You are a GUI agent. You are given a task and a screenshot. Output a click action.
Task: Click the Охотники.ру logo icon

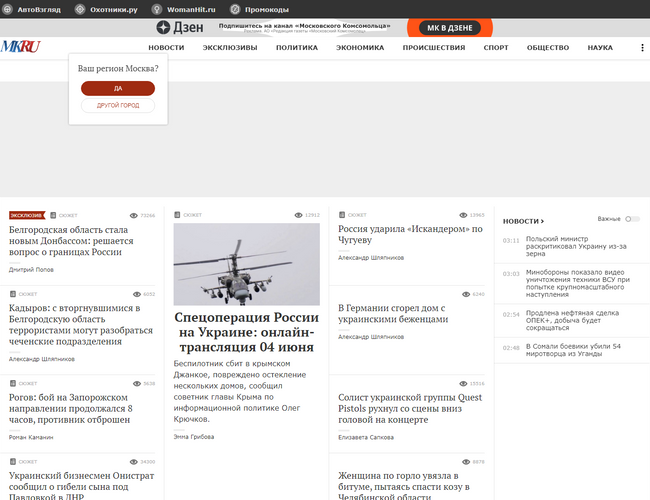[80, 9]
